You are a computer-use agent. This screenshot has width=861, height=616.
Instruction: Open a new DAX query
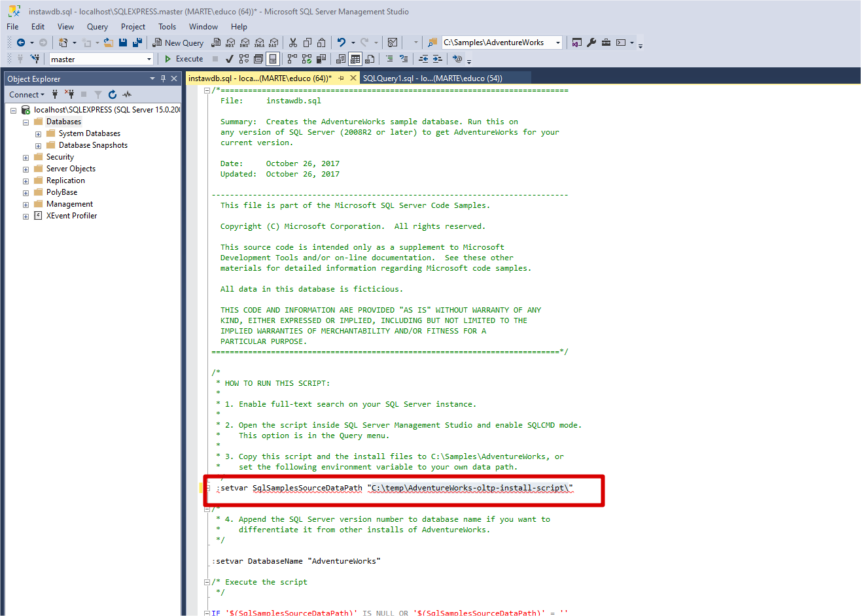273,43
